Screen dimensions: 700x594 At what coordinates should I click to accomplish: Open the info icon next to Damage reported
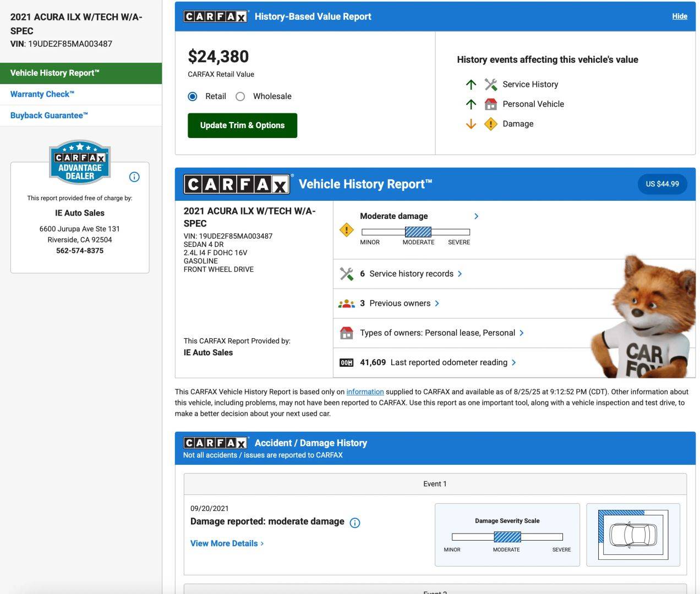355,522
